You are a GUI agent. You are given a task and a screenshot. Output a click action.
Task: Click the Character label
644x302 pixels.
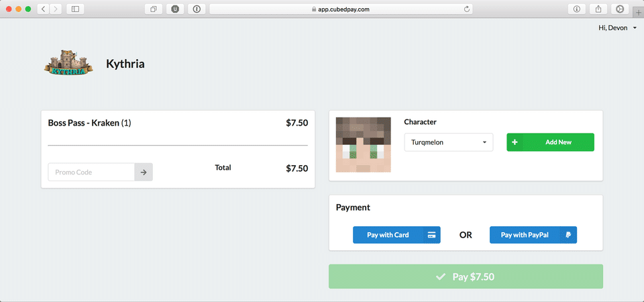pyautogui.click(x=420, y=122)
